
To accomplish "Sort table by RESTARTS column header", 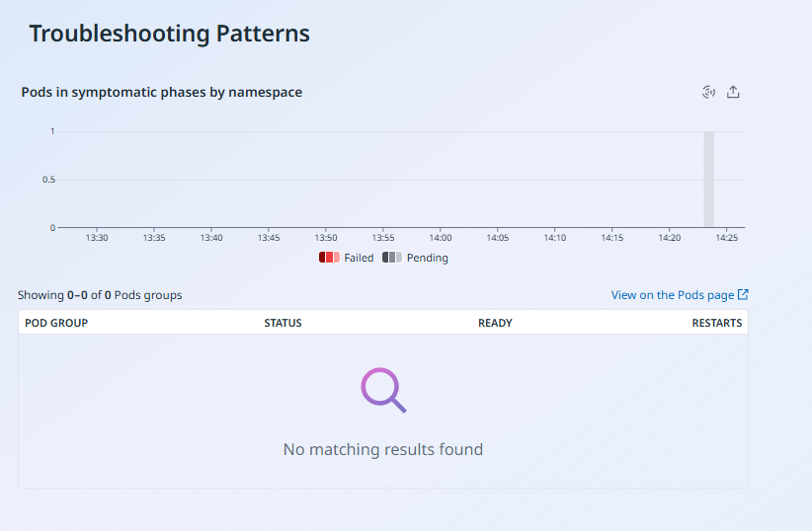I will [716, 323].
